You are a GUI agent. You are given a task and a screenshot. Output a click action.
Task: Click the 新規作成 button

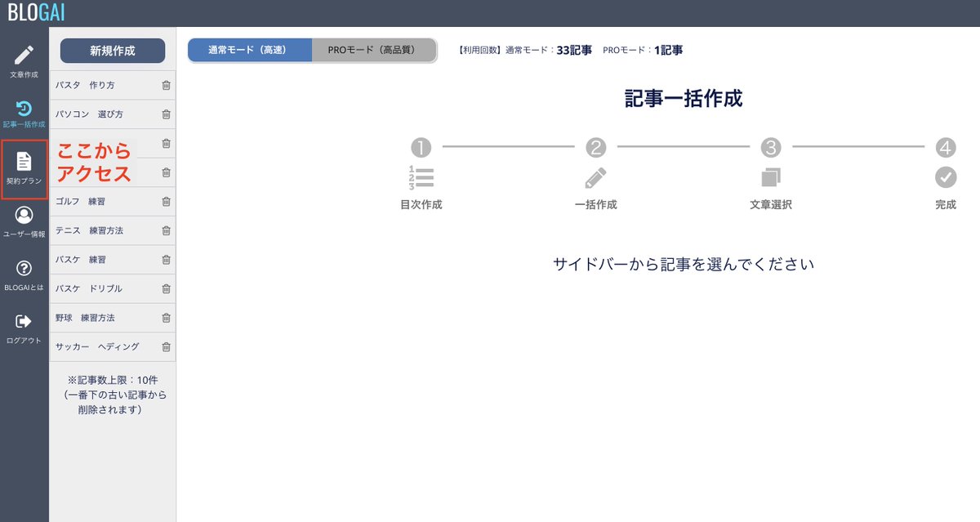[x=113, y=51]
